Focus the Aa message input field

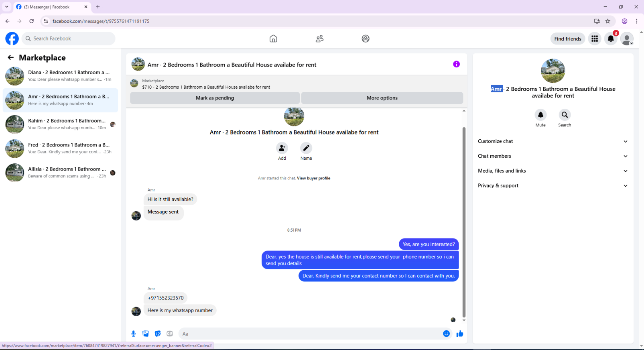(311, 334)
